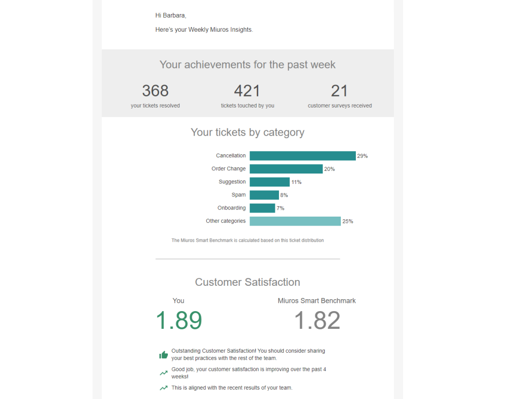Image resolution: width=532 pixels, height=399 pixels.
Task: Click the thumbs-up icon beside Outstanding Customer Satisfaction
Action: (164, 355)
